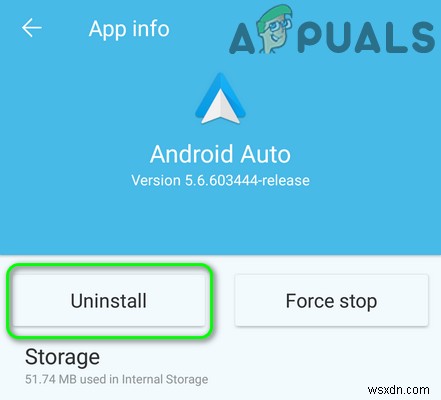Tap the "stop" word on Force stop

358,302
